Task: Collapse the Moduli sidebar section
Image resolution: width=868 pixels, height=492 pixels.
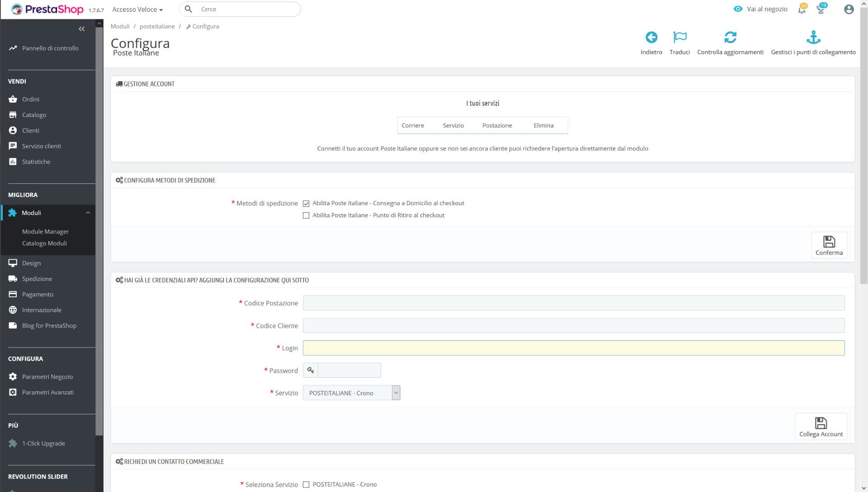Action: (x=88, y=213)
